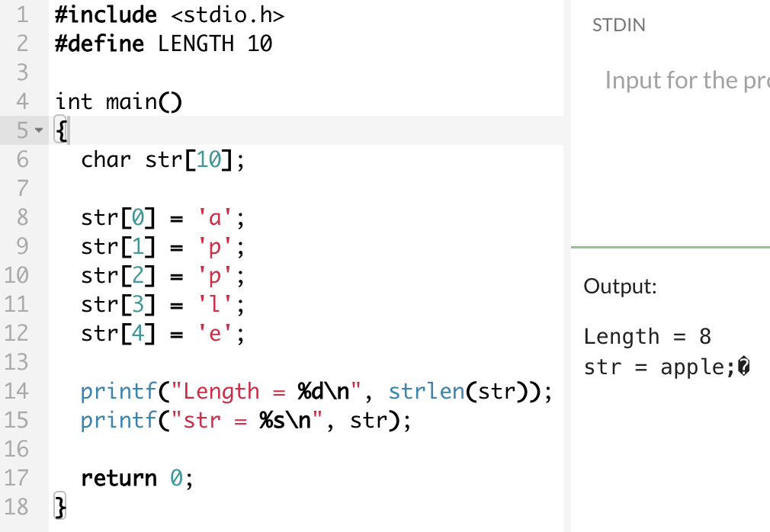Click the #define LENGTH 10 line
770x532 pixels.
pos(163,43)
